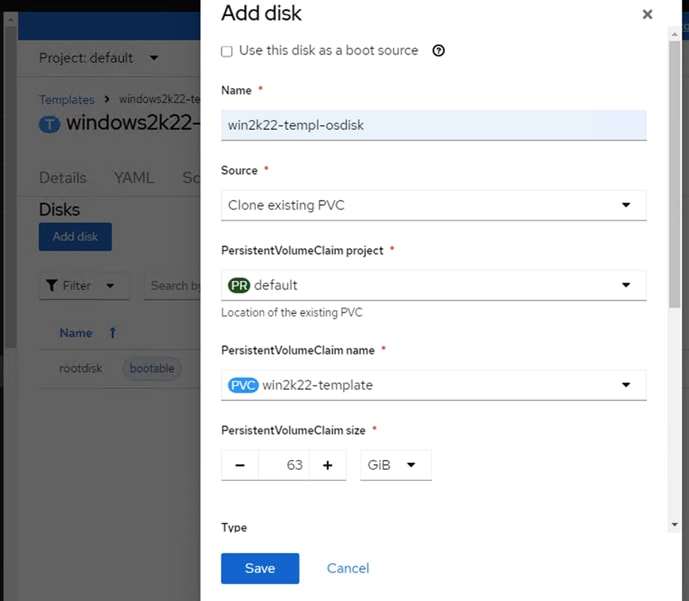Click the PR project badge icon

coord(239,285)
